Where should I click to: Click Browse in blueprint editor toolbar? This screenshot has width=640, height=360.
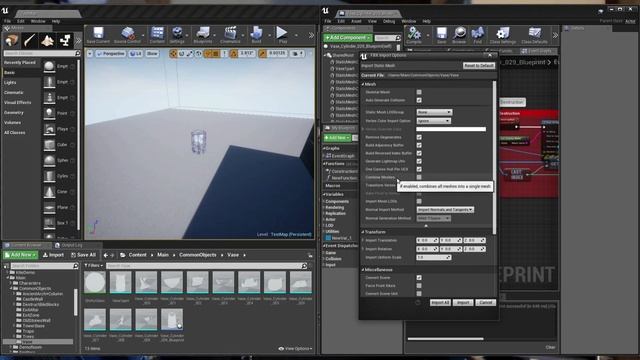pyautogui.click(x=459, y=35)
